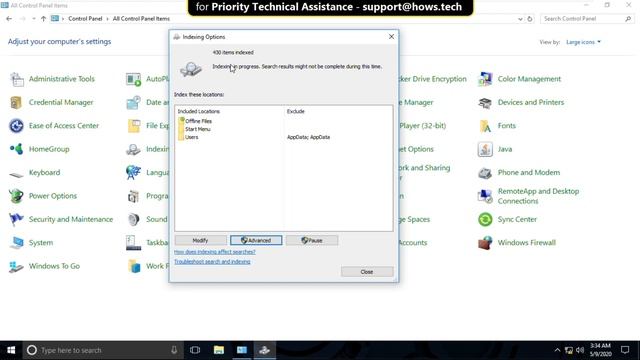Open the Keyboard settings icon

point(17,173)
